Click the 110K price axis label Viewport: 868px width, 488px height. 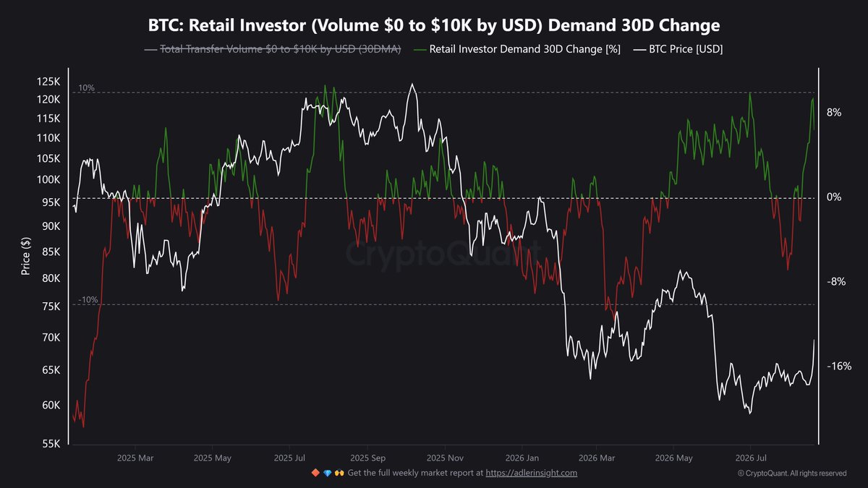48,137
